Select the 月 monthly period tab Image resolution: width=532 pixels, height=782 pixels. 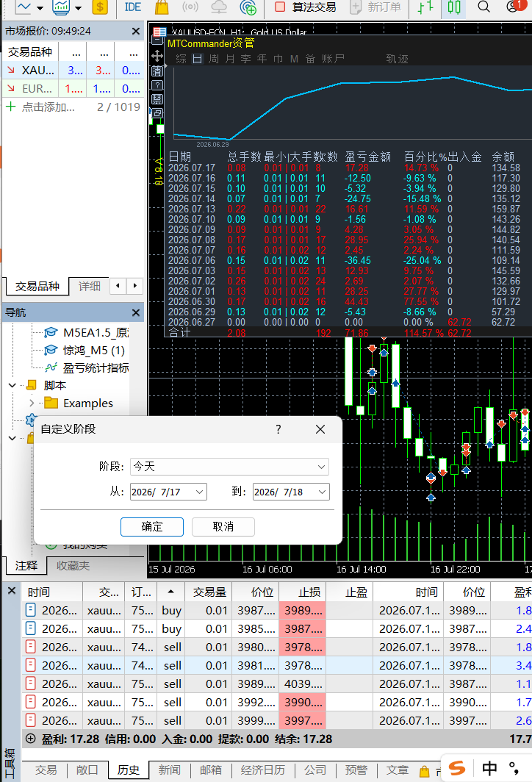click(230, 59)
